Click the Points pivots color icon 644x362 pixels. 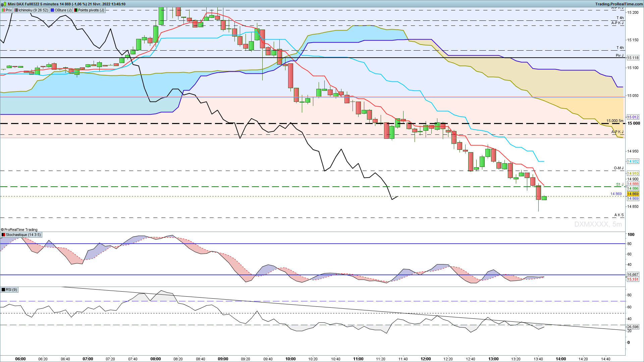click(76, 10)
